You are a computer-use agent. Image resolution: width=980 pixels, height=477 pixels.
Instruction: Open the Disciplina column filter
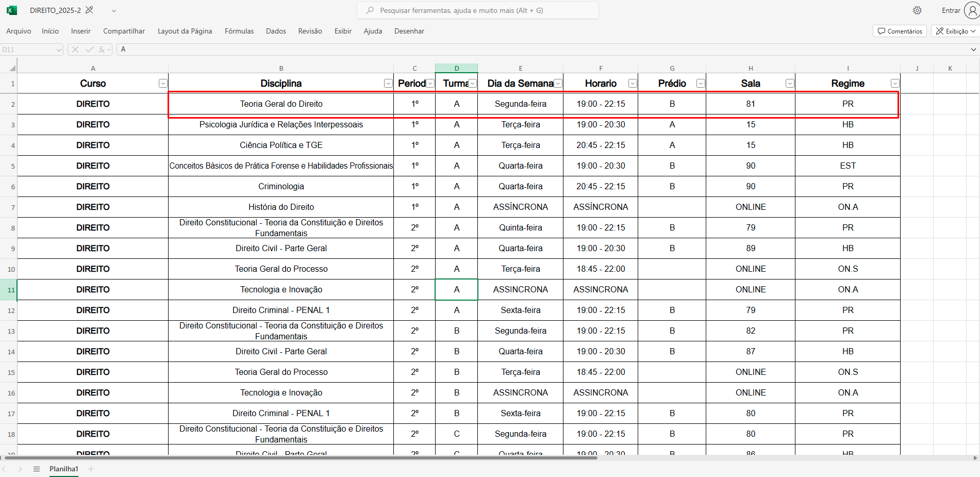pos(388,84)
